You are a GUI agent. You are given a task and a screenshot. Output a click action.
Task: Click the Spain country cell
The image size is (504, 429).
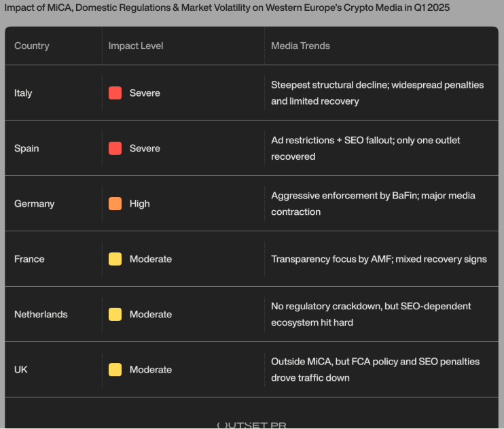coord(26,148)
